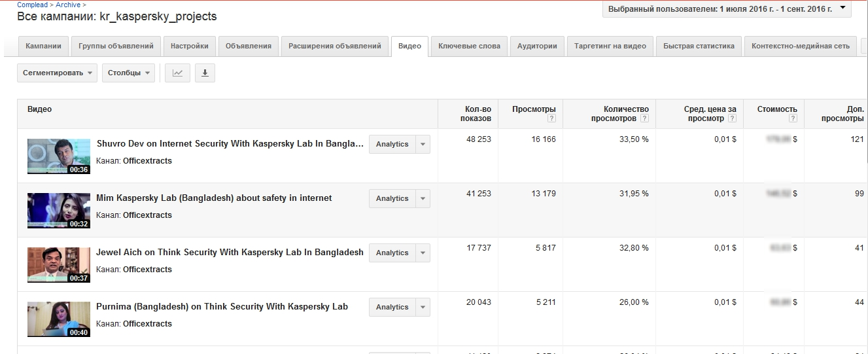Open the Ключевые слова tab

[x=469, y=46]
